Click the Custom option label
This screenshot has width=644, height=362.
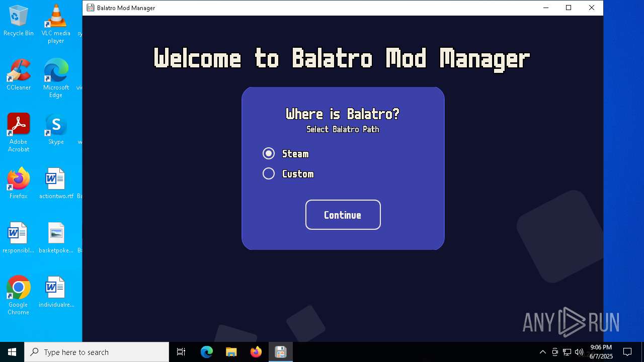pos(298,174)
